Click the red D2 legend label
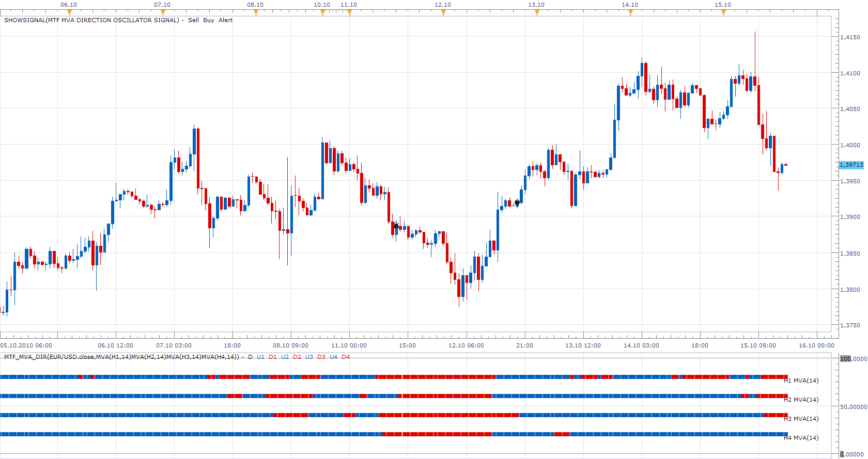868x459 pixels. tap(297, 357)
